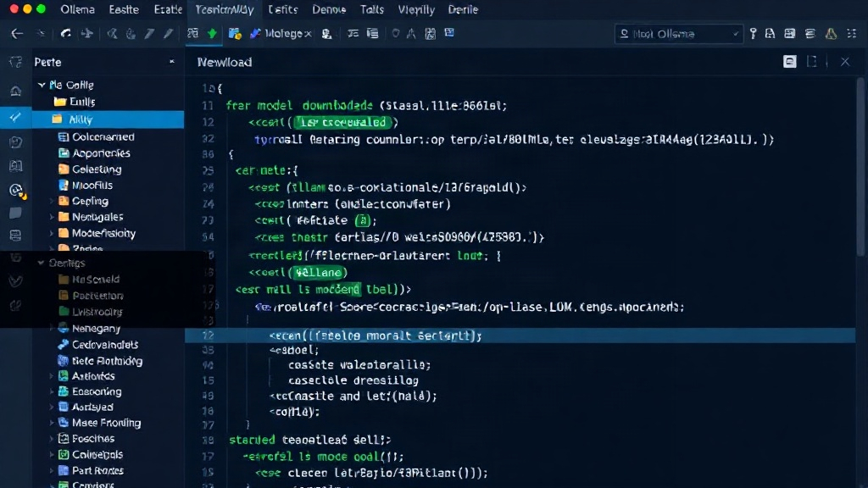Select the Ality folder in the tree
The image size is (868, 488).
coord(108,119)
